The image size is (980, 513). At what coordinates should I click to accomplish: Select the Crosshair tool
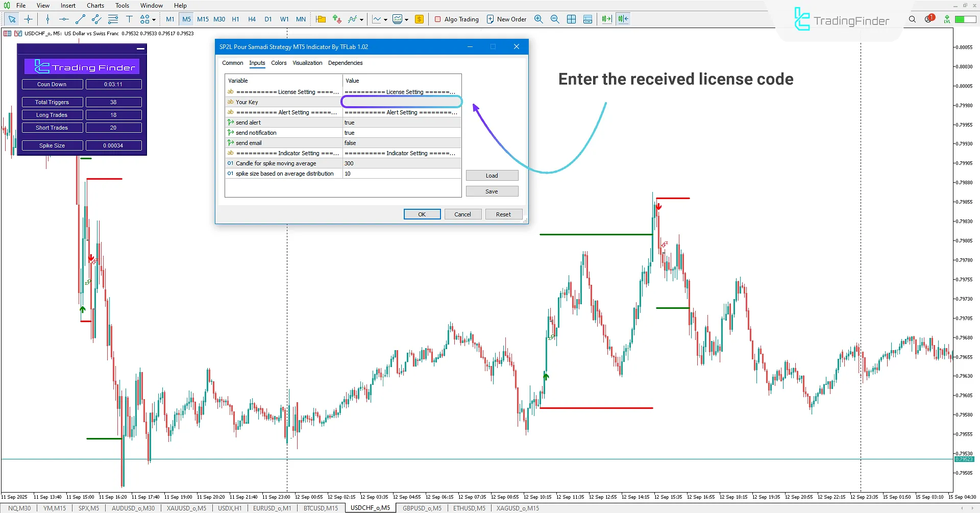click(x=28, y=19)
